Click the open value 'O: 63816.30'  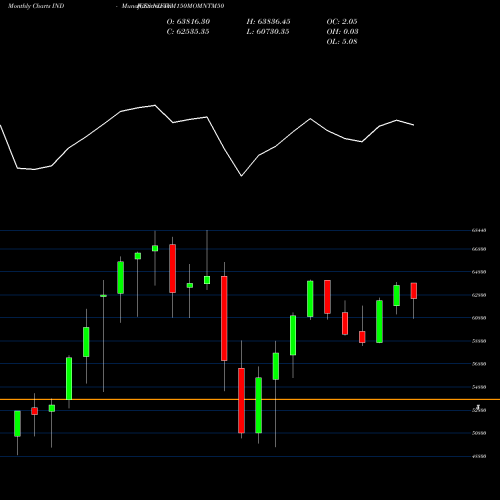(x=188, y=22)
